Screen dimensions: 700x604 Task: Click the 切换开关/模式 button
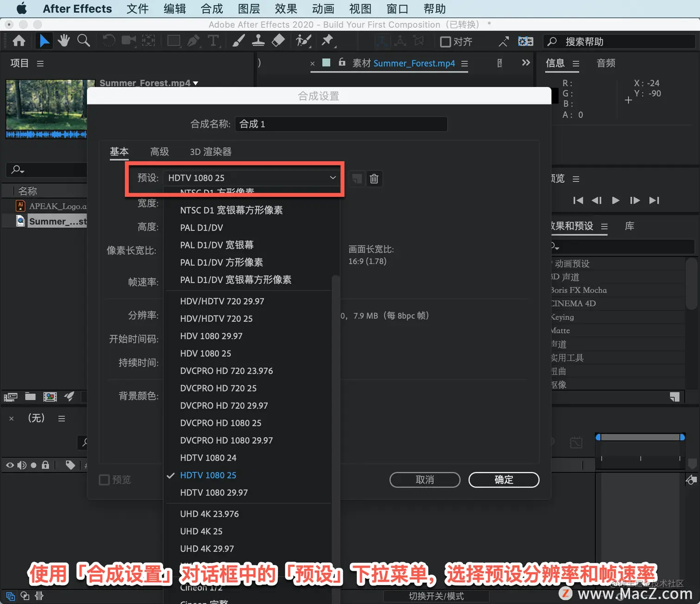point(436,596)
